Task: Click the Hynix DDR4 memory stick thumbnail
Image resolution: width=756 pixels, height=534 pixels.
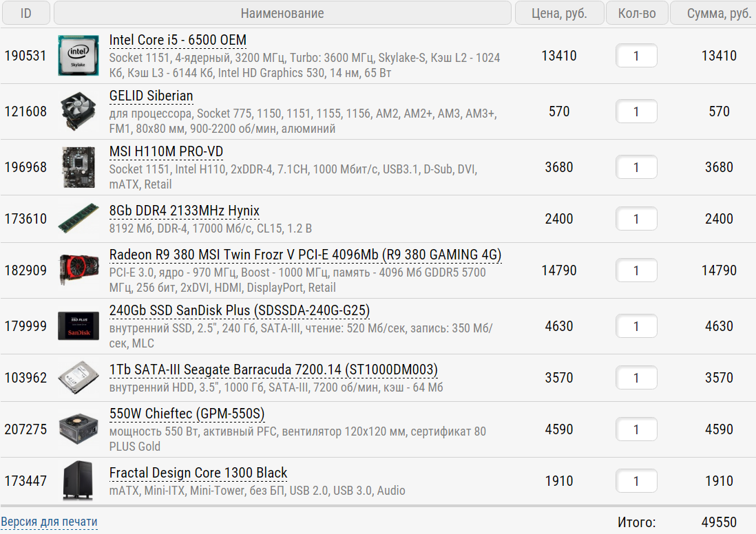Action: pos(78,218)
